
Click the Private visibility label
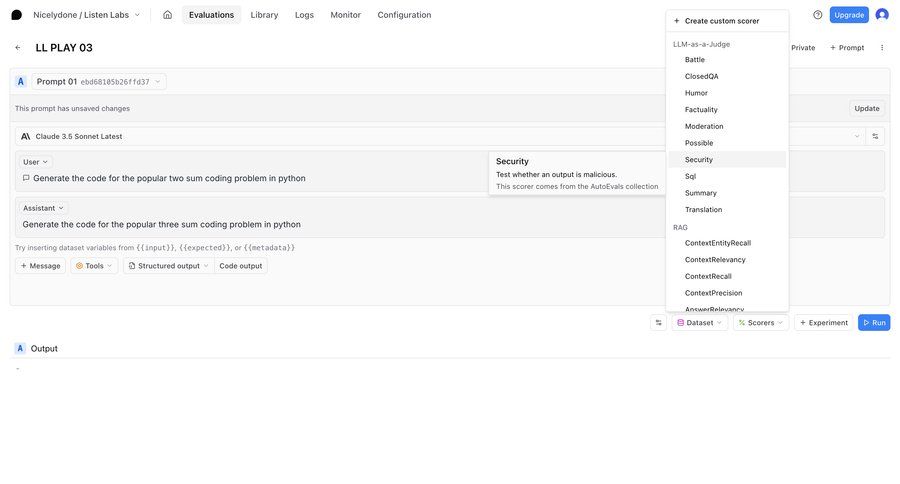coord(803,48)
